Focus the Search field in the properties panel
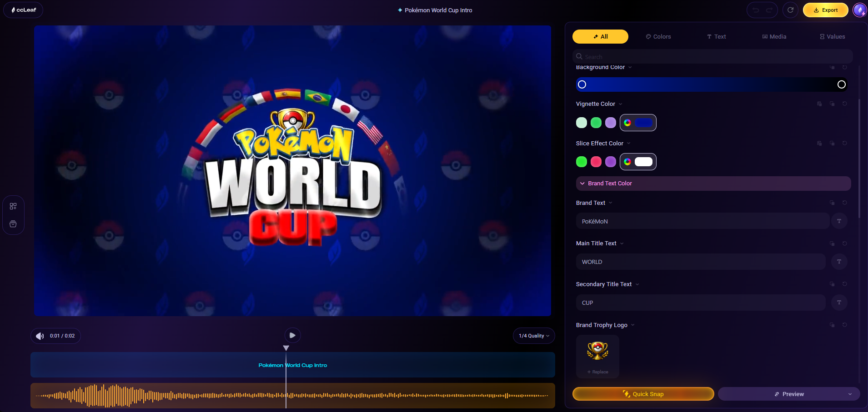 [712, 57]
